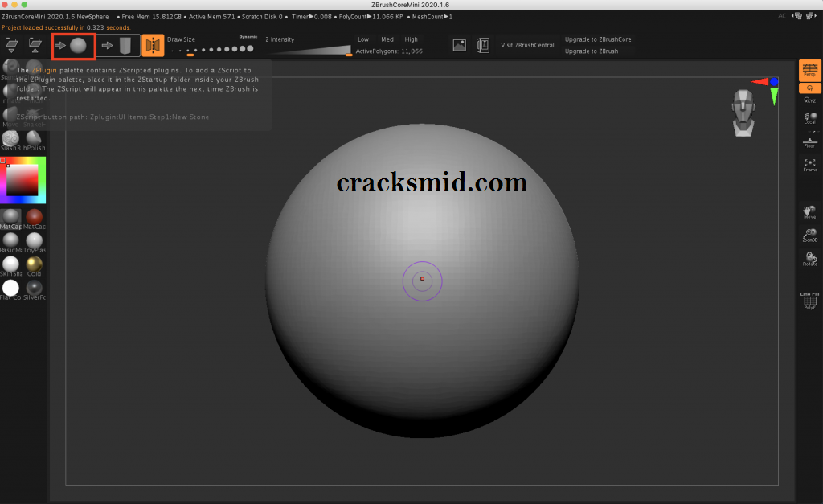Frame the model with the Frame button
The image size is (823, 504).
[810, 166]
